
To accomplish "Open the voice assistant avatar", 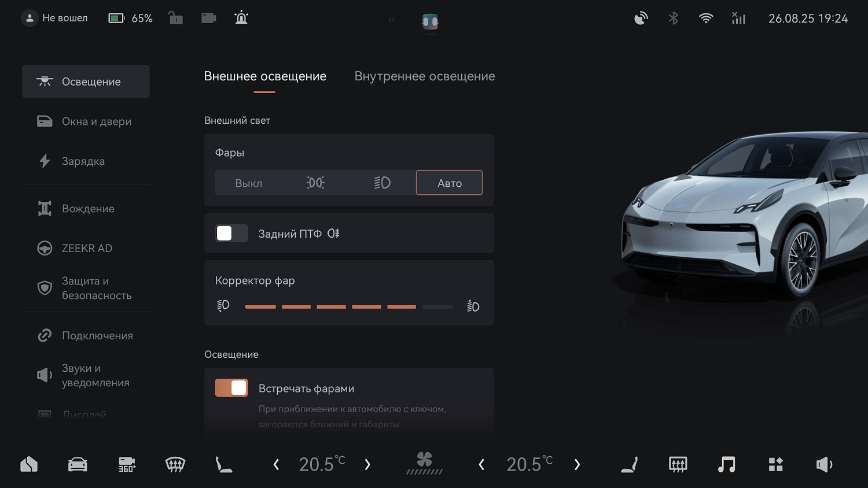I will (x=430, y=21).
